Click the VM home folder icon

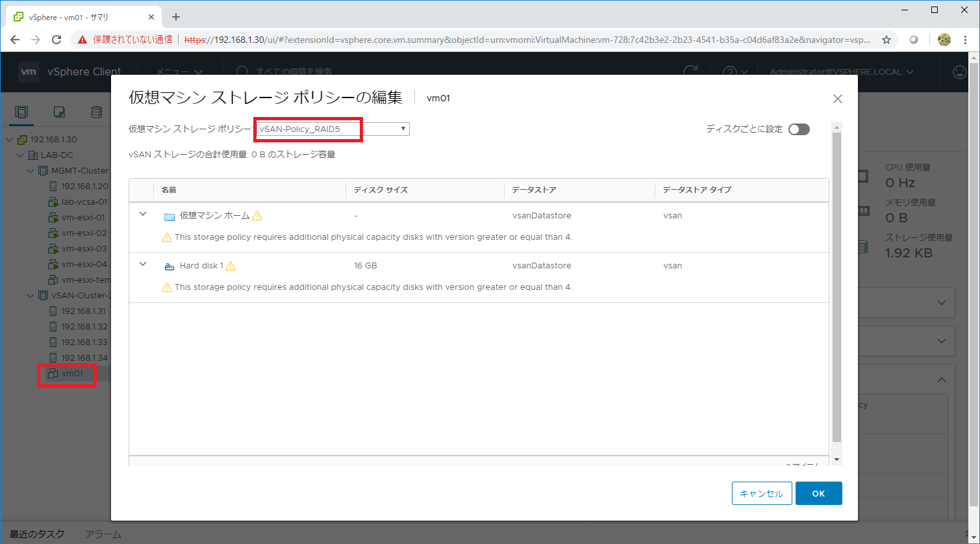pos(170,216)
